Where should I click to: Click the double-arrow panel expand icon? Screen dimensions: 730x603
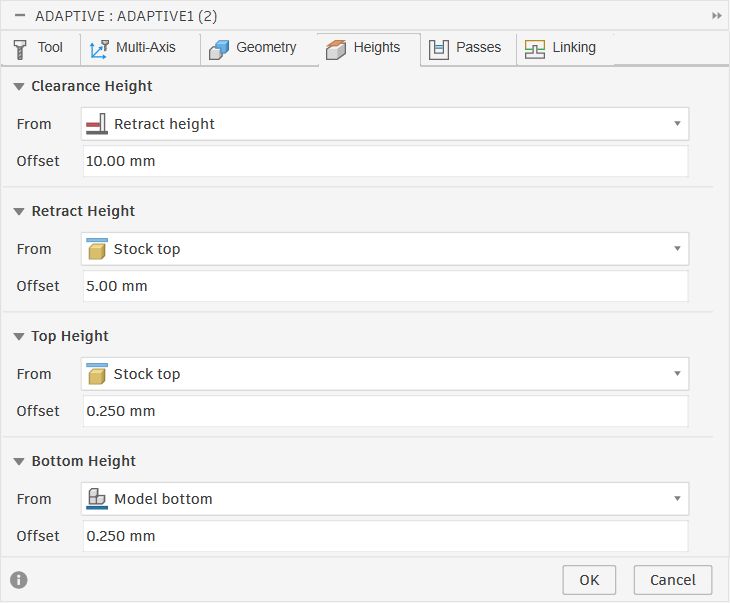click(716, 16)
